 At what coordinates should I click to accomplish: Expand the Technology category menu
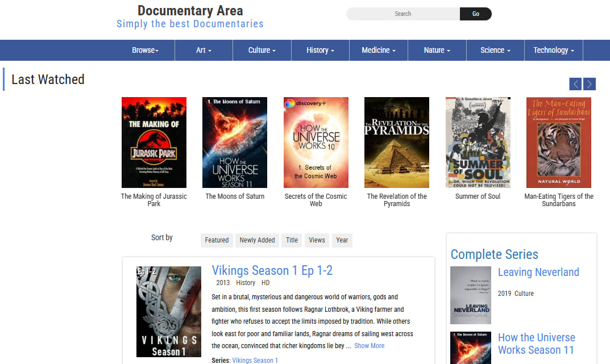(554, 50)
